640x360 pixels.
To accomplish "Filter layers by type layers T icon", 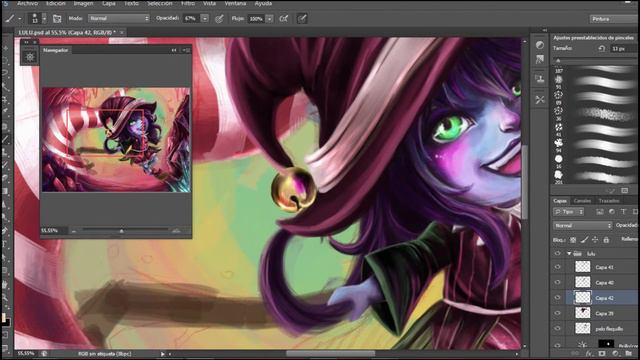I will pyautogui.click(x=623, y=212).
